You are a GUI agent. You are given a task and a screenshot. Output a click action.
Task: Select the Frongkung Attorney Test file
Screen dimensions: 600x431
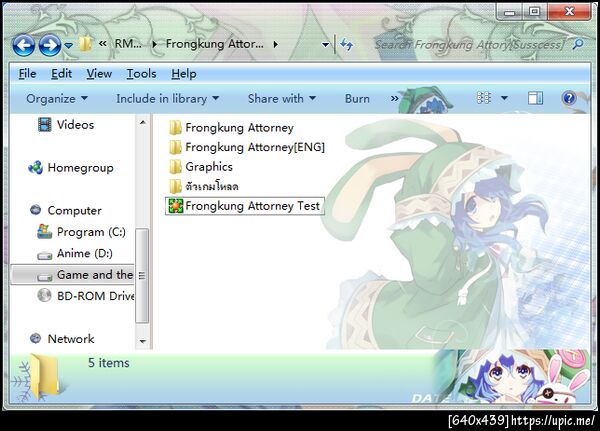245,206
